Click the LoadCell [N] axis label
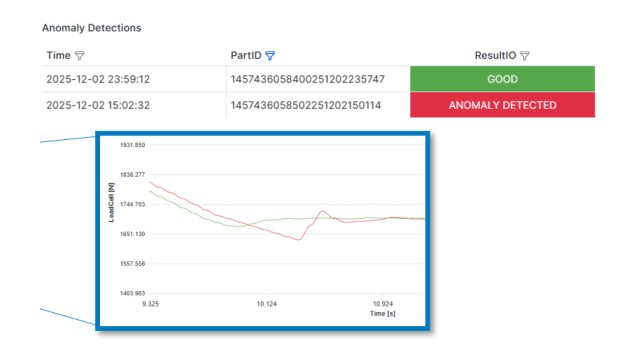This screenshot has width=640, height=360. click(x=111, y=202)
